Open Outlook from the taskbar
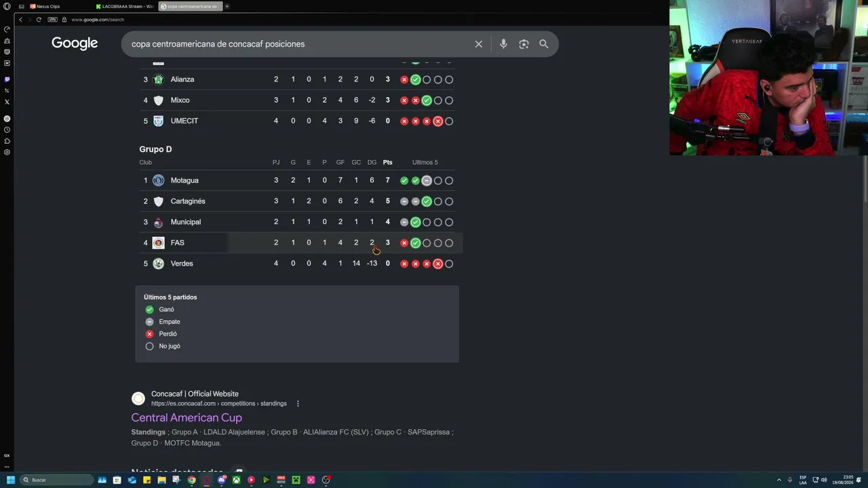 click(x=132, y=480)
